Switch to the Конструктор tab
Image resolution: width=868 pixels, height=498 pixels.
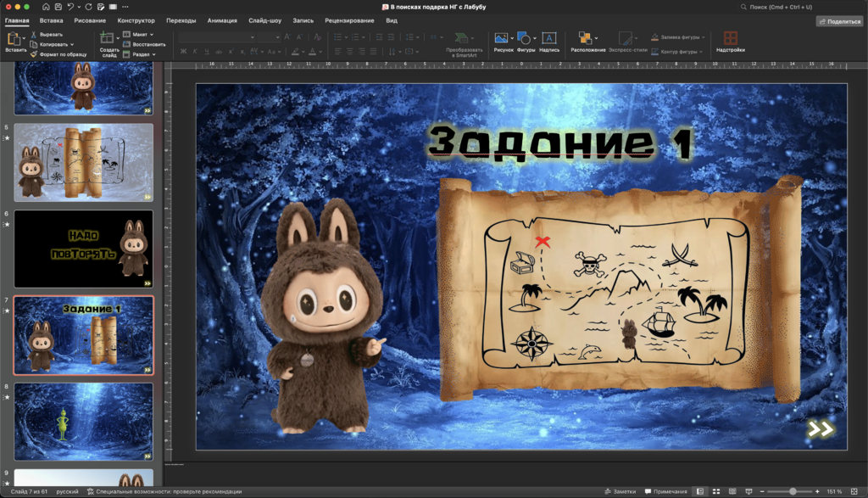tap(136, 20)
